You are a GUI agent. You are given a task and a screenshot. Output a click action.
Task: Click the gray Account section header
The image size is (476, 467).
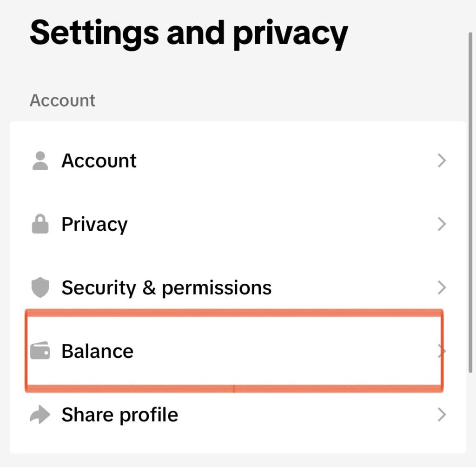pos(62,100)
